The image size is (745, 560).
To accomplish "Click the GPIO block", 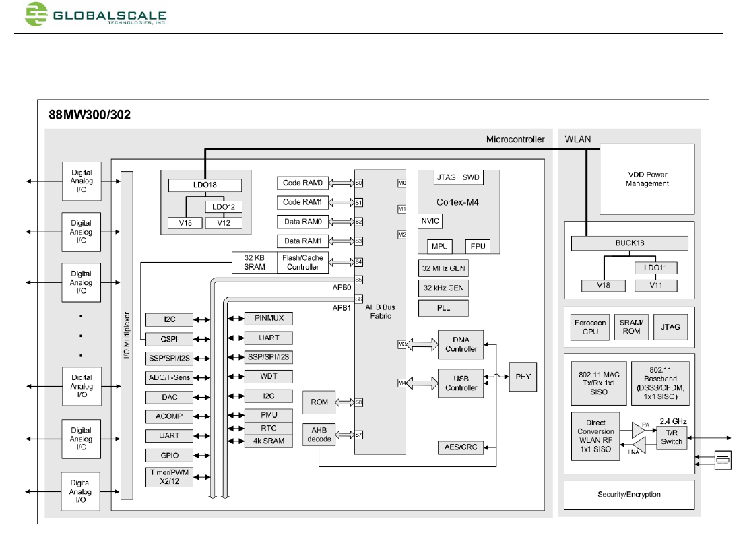I will coord(169,456).
